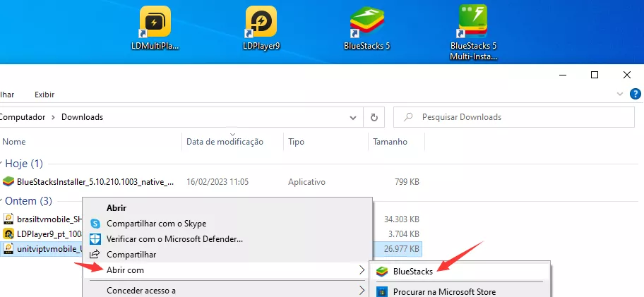The width and height of the screenshot is (644, 297).
Task: Click the refresh button beside address bar
Action: (x=374, y=116)
